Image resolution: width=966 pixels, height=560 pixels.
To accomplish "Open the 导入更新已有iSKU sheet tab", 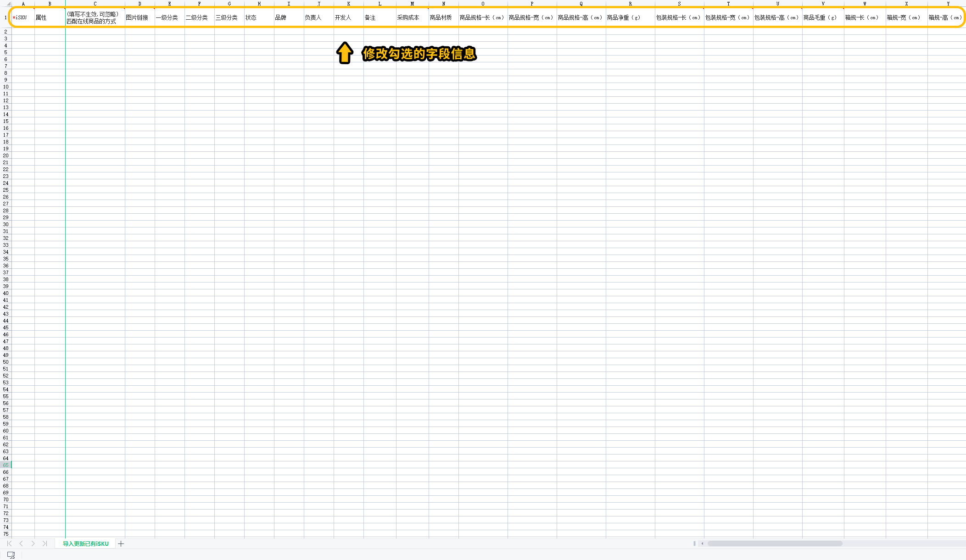I will [86, 543].
